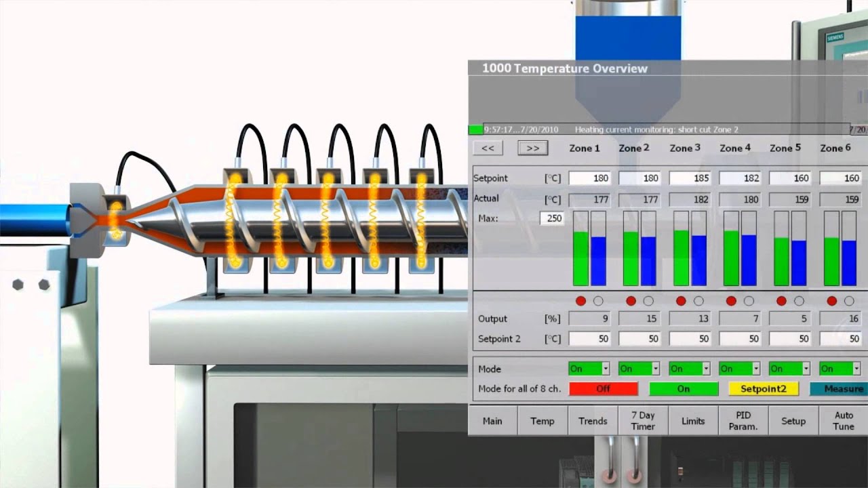868x488 pixels.
Task: Open the Limits screen tab
Action: pyautogui.click(x=693, y=421)
